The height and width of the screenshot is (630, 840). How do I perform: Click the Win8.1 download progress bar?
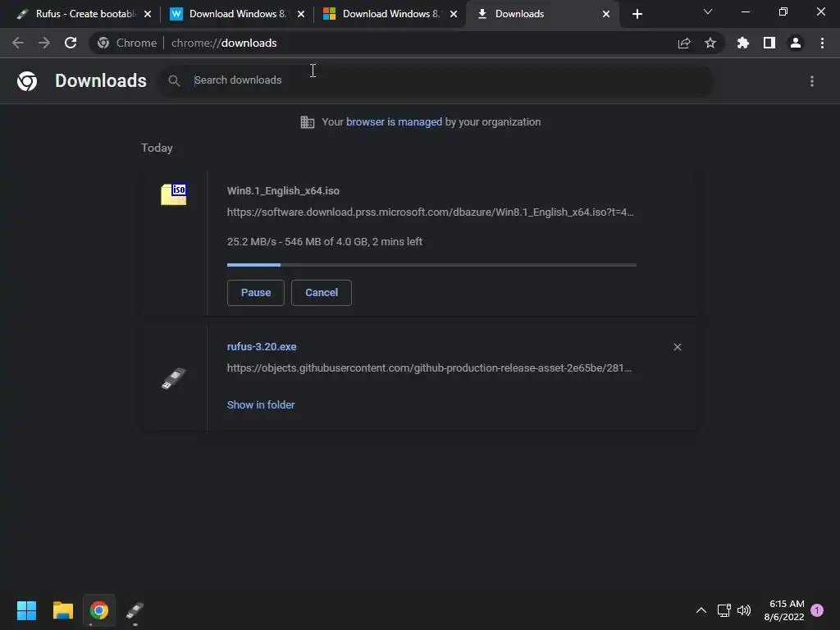click(x=431, y=265)
